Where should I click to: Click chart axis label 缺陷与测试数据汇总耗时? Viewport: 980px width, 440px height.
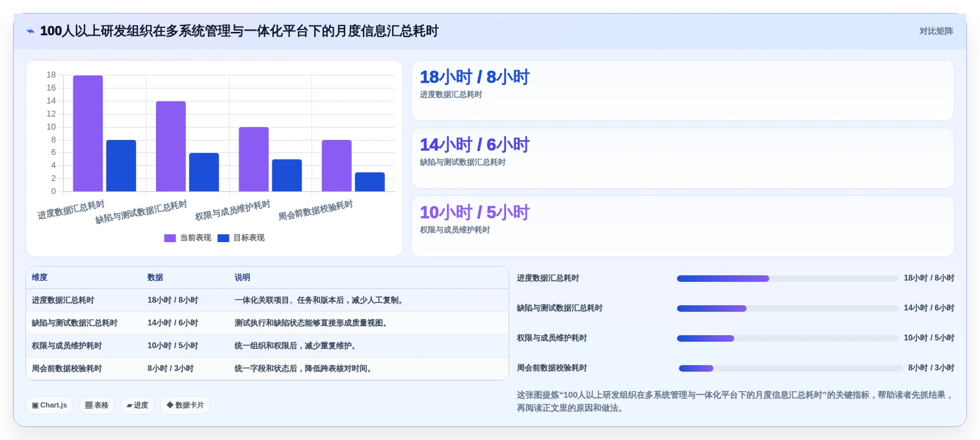[x=141, y=212]
